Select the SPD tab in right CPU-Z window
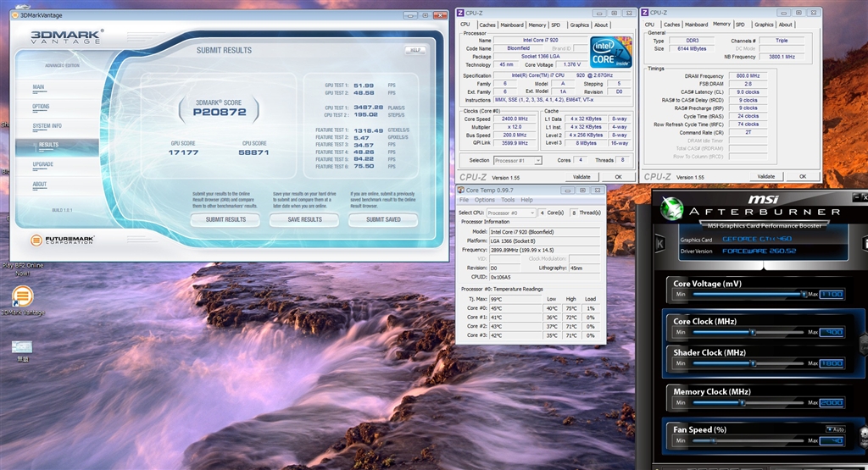 click(740, 25)
